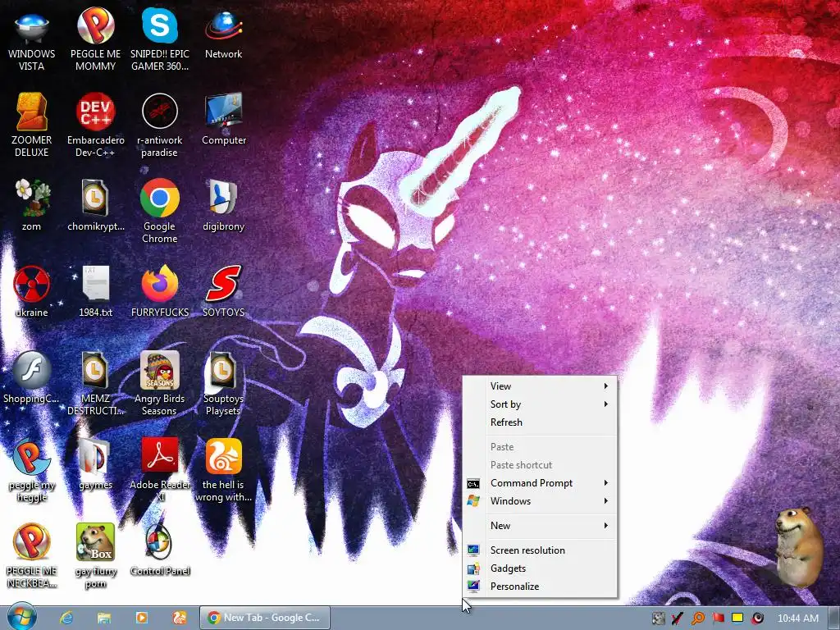840x630 pixels.
Task: Expand the View submenu
Action: [540, 386]
